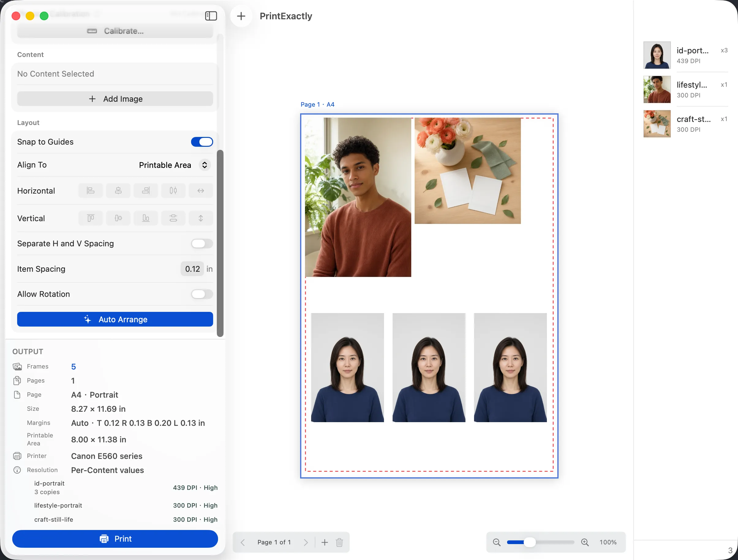Click the Printer icon in Output
The width and height of the screenshot is (738, 560).
click(17, 456)
